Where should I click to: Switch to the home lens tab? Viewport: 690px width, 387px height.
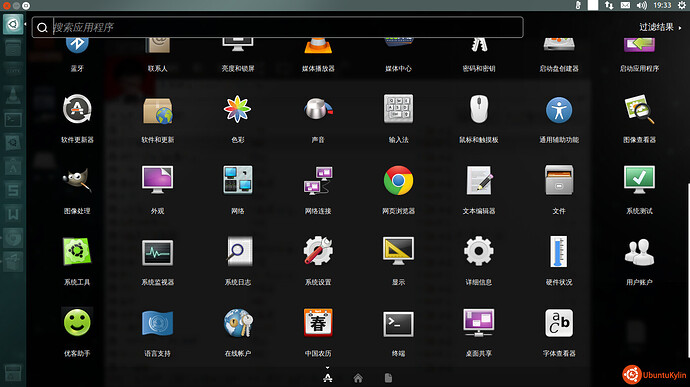pyautogui.click(x=358, y=378)
